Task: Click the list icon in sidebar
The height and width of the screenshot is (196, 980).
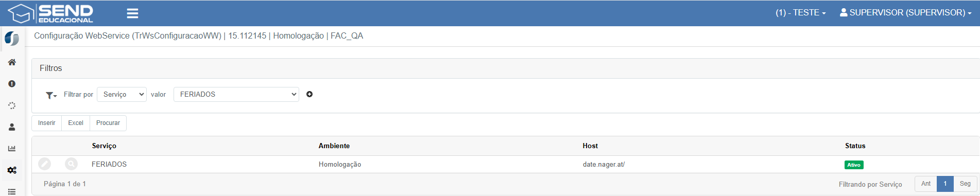Action: pos(12,191)
